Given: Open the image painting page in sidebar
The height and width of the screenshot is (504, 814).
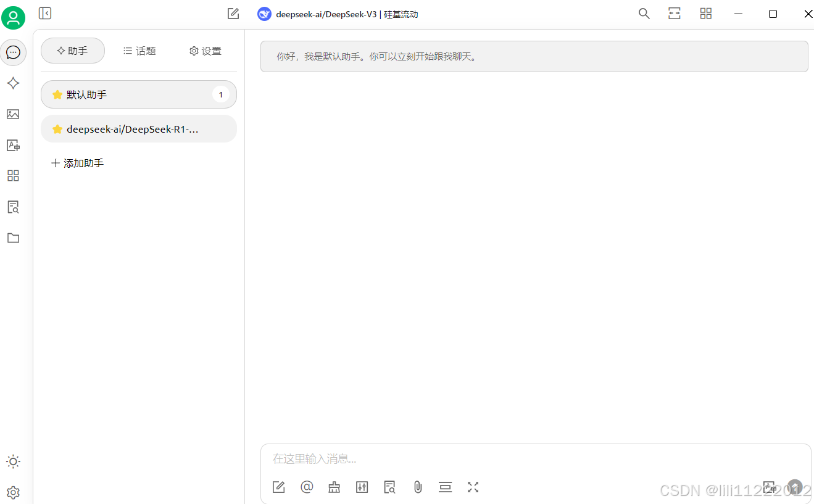Looking at the screenshot, I should (13, 114).
